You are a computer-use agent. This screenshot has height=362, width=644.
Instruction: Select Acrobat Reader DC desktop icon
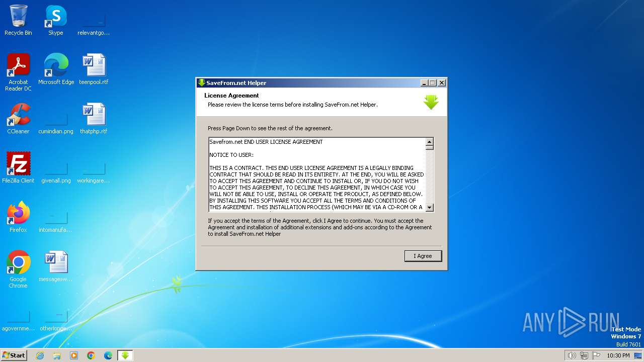18,72
